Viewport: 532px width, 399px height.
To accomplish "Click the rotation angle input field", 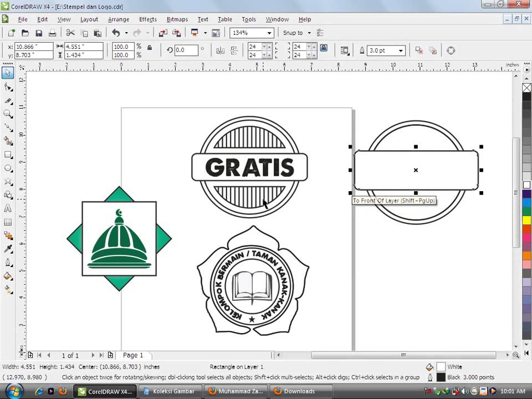I will [186, 50].
